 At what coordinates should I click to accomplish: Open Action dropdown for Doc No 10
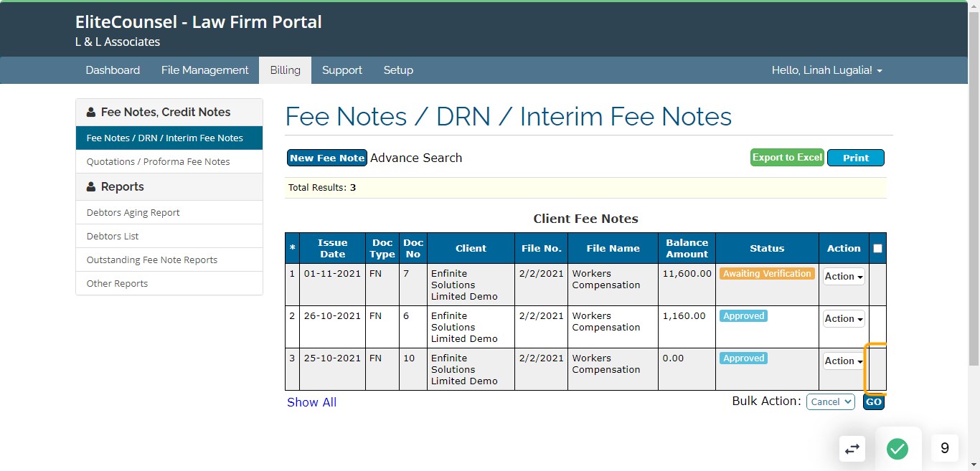[844, 361]
